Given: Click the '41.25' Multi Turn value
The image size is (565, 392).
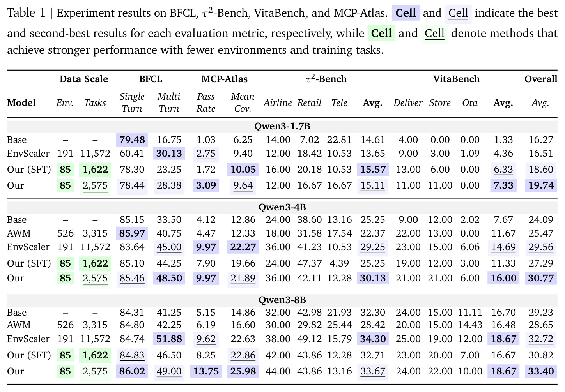Looking at the screenshot, I should pyautogui.click(x=169, y=313).
